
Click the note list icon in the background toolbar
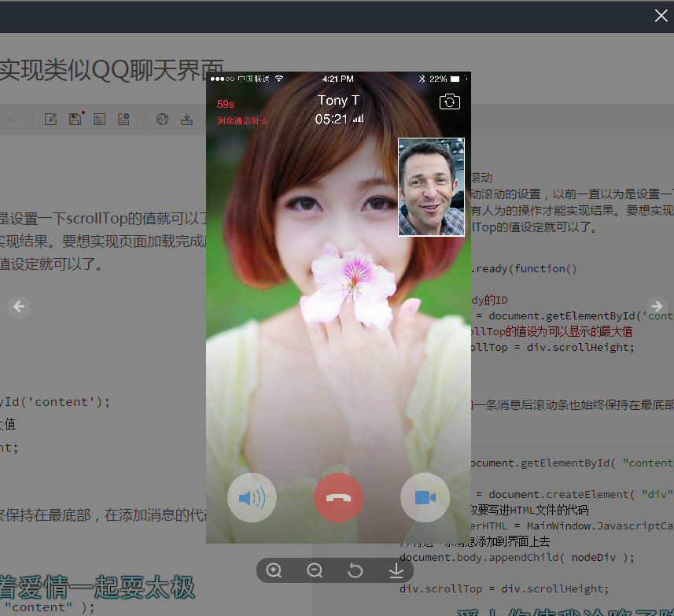pos(99,119)
